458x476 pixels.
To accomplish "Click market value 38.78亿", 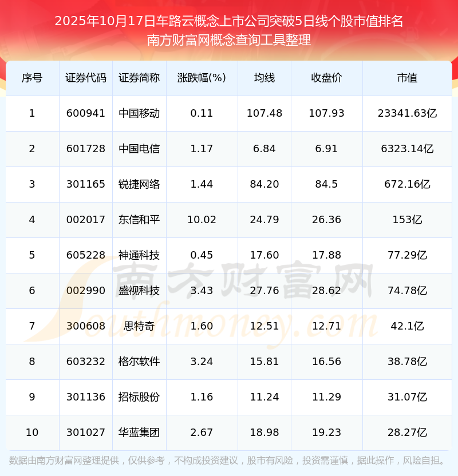I will click(x=407, y=362).
